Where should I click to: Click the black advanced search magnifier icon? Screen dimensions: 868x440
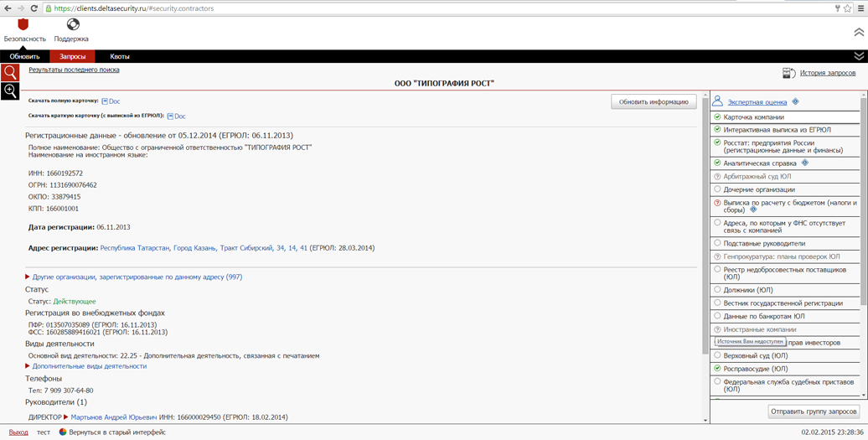point(10,91)
